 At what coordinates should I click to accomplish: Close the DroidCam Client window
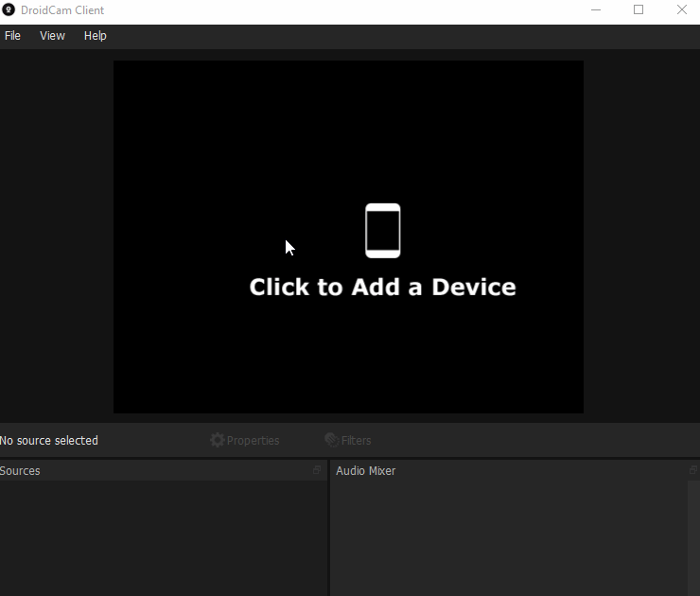click(x=682, y=10)
